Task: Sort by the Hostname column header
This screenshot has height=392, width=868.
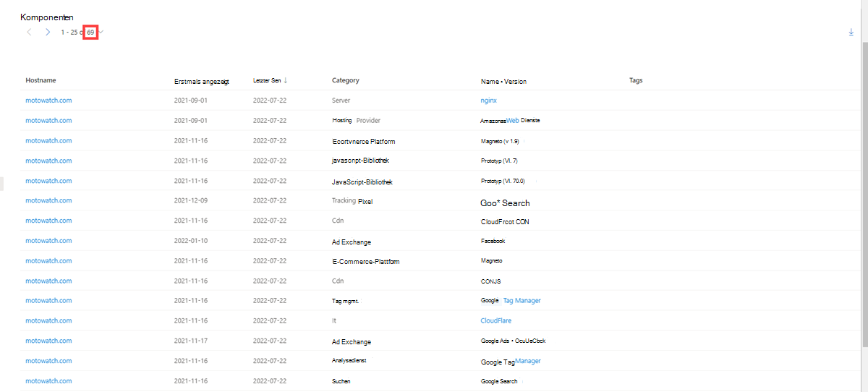Action: (x=41, y=80)
